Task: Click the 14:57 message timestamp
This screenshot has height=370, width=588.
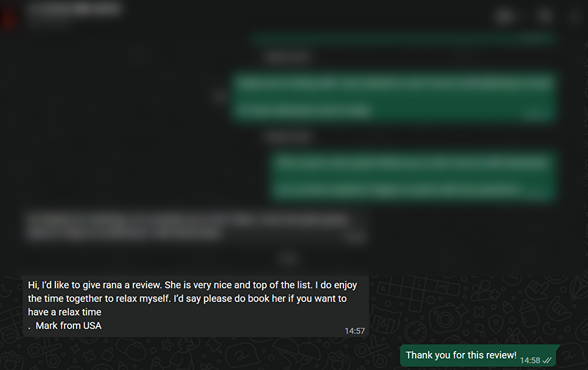Action: click(x=355, y=331)
